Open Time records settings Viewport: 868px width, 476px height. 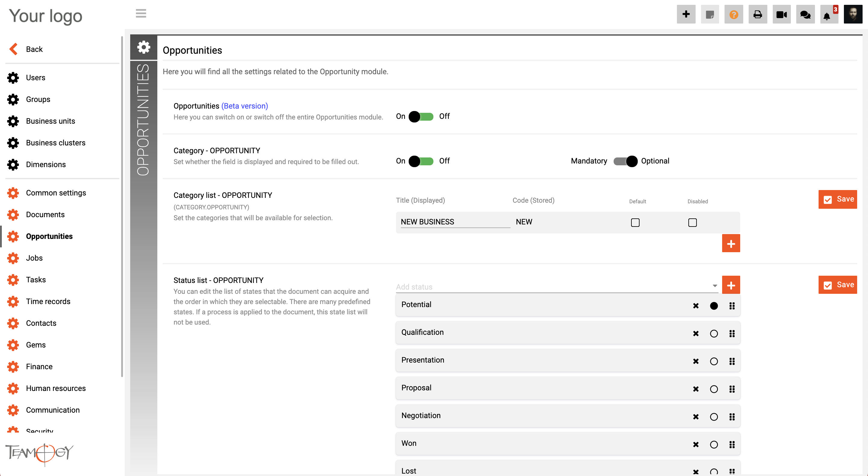(x=48, y=301)
